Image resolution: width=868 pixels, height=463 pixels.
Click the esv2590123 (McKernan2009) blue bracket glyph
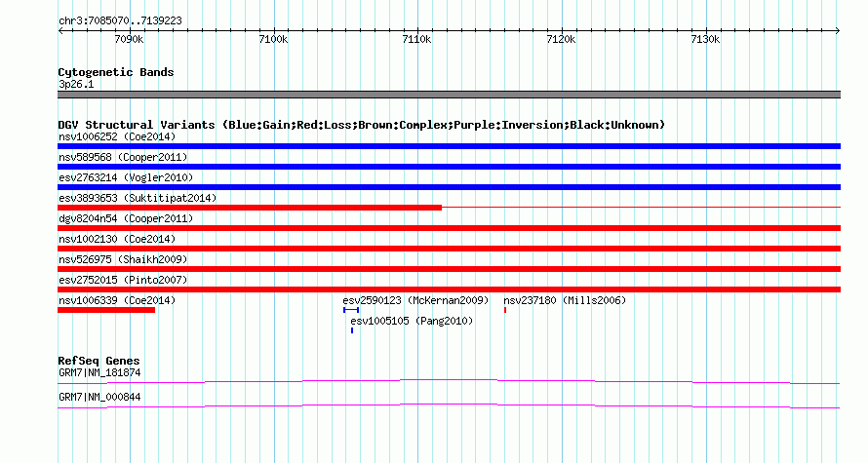click(x=351, y=310)
